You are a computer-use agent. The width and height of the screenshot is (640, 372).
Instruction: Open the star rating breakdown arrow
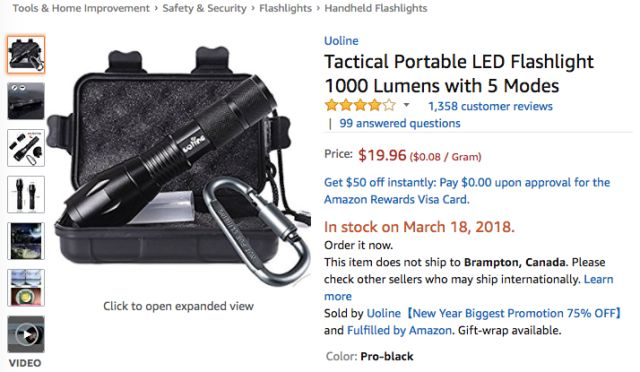[x=406, y=105]
